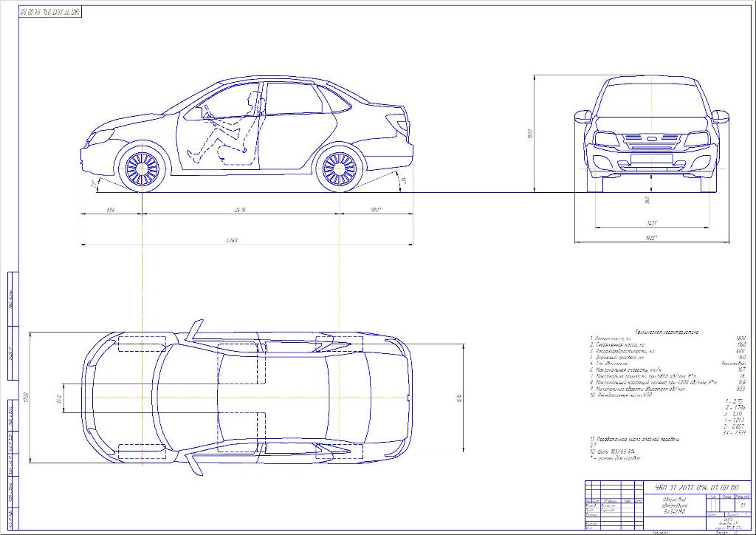The height and width of the screenshot is (535, 756).
Task: Click the Техническая характеристика heading
Action: point(667,332)
